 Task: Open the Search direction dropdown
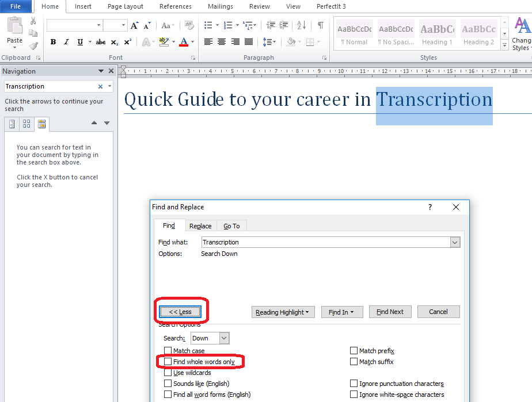224,338
